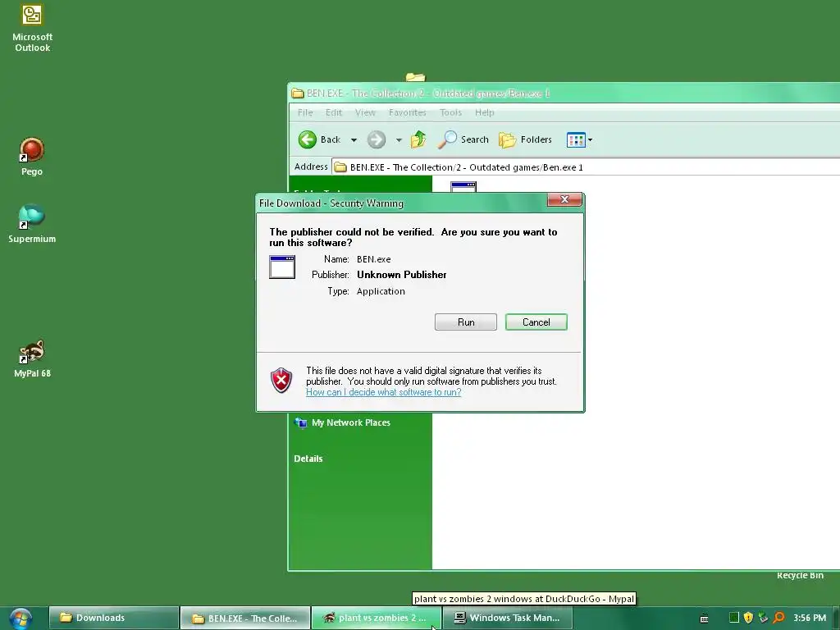Click the red shield warning icon in dialog
This screenshot has height=630, width=840.
281,381
